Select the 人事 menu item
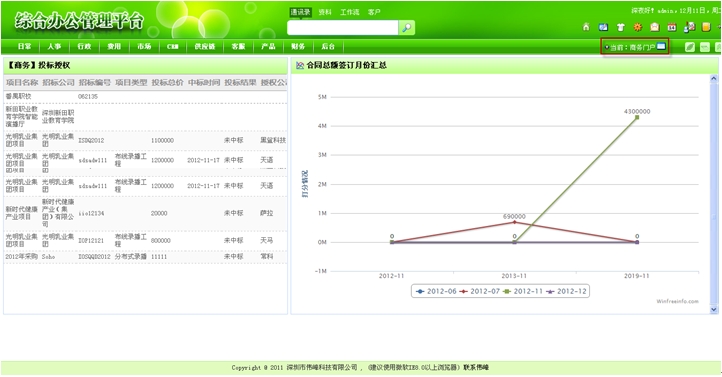 tap(54, 46)
